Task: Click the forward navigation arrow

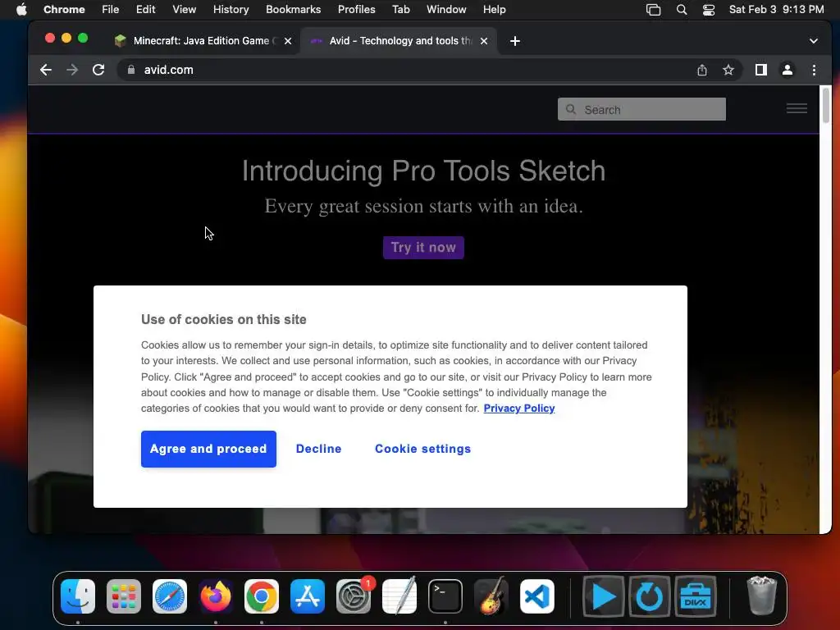Action: 72,70
